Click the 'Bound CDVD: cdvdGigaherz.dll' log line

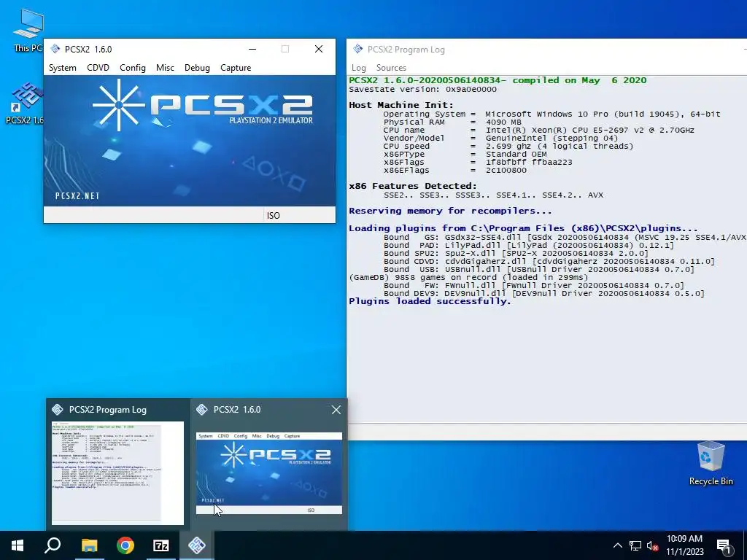coord(549,262)
